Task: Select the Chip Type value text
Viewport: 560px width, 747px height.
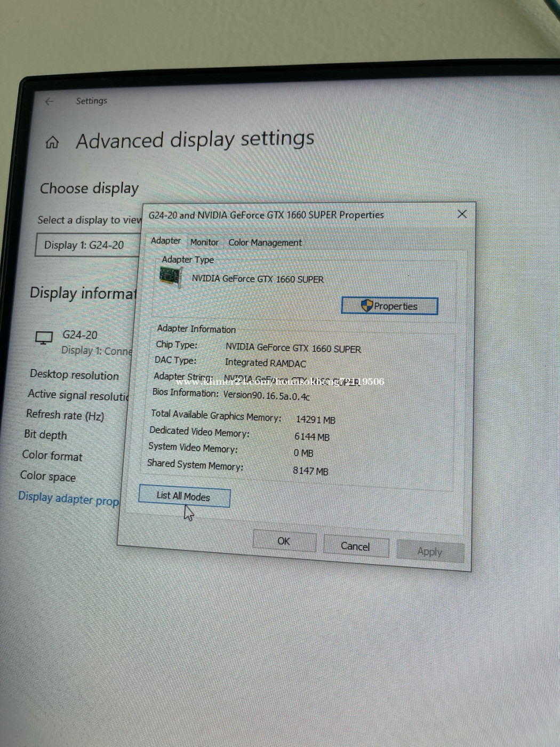Action: click(x=293, y=348)
